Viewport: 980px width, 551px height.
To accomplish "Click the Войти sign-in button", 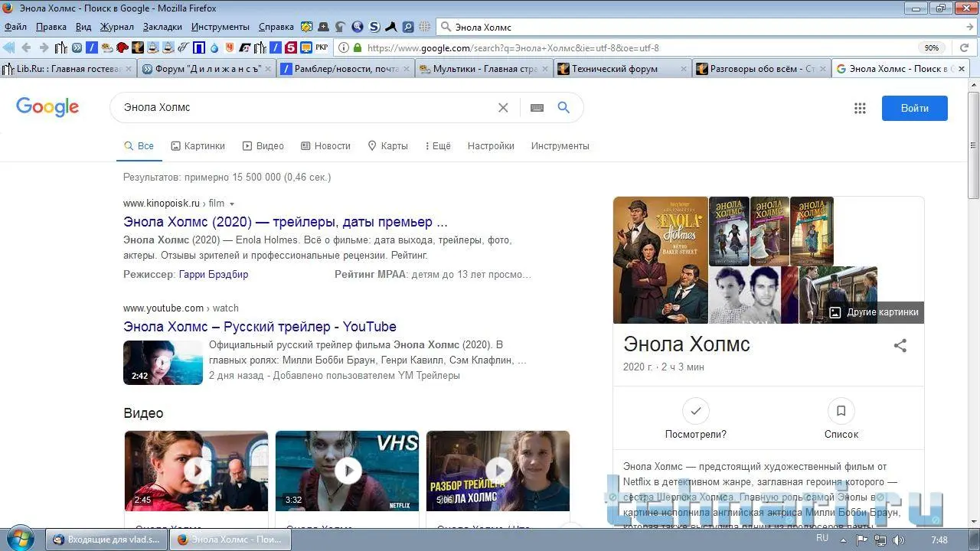I will [x=914, y=108].
